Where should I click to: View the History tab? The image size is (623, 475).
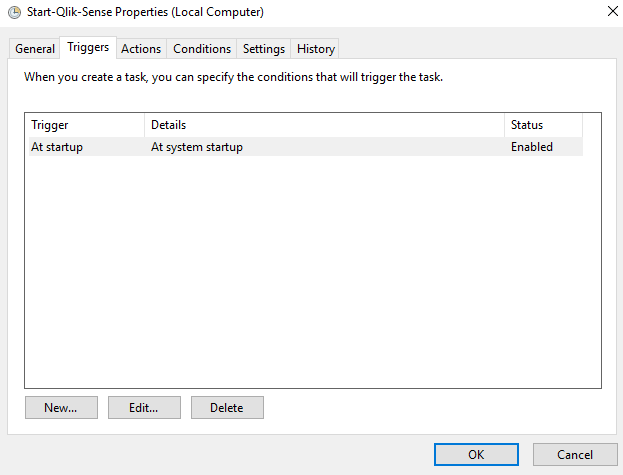point(316,49)
